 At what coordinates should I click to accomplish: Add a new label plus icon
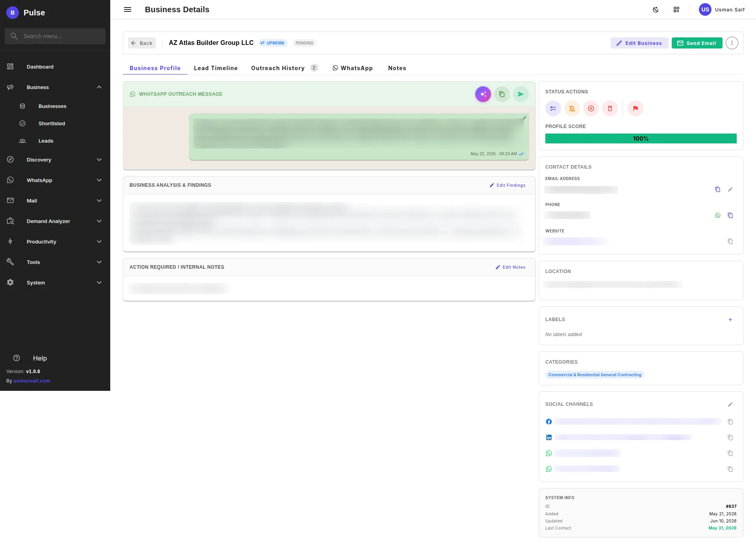click(x=730, y=320)
